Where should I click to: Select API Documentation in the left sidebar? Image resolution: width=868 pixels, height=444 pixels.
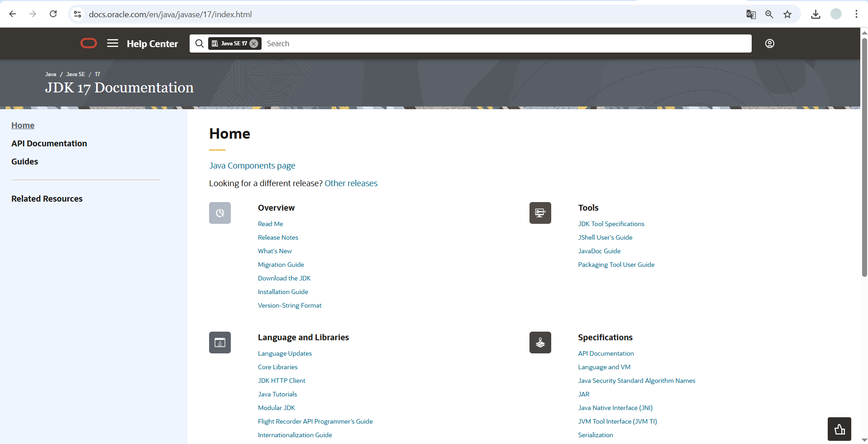click(49, 144)
